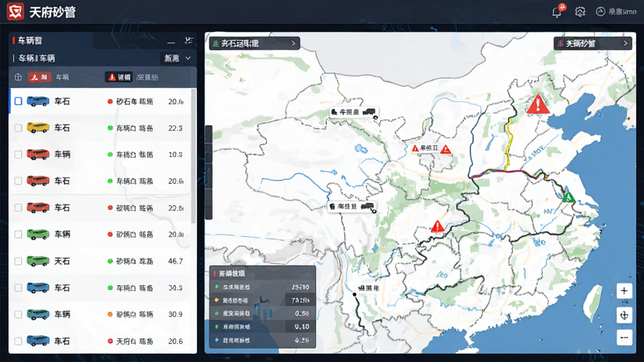Click the legend row showing 0.50
644x362 pixels.
(262, 314)
